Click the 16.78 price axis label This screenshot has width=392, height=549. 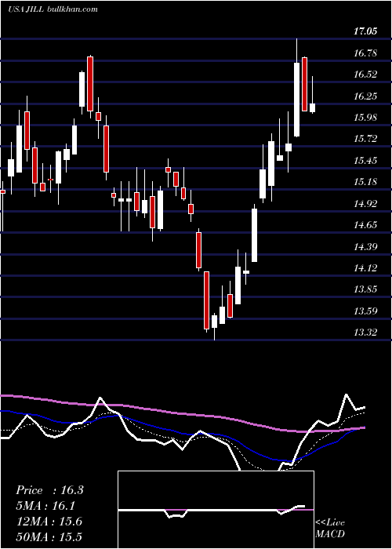click(x=365, y=53)
